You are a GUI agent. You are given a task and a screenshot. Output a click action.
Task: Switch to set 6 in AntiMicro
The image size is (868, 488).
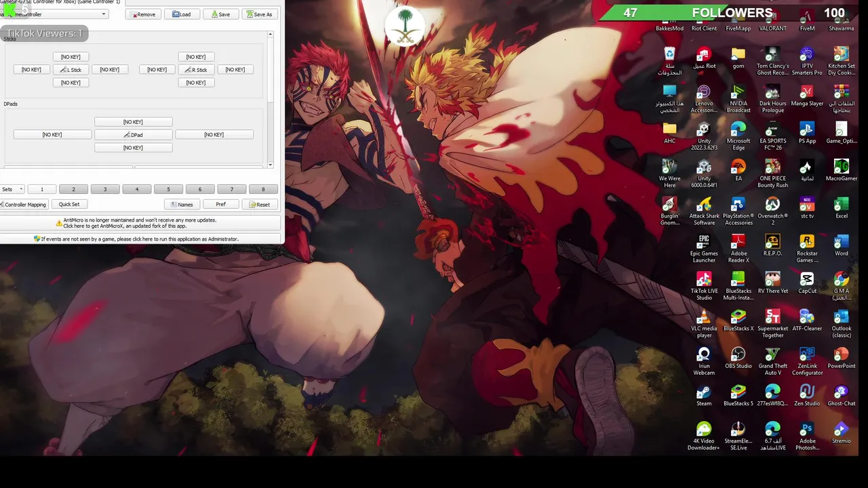(x=199, y=189)
